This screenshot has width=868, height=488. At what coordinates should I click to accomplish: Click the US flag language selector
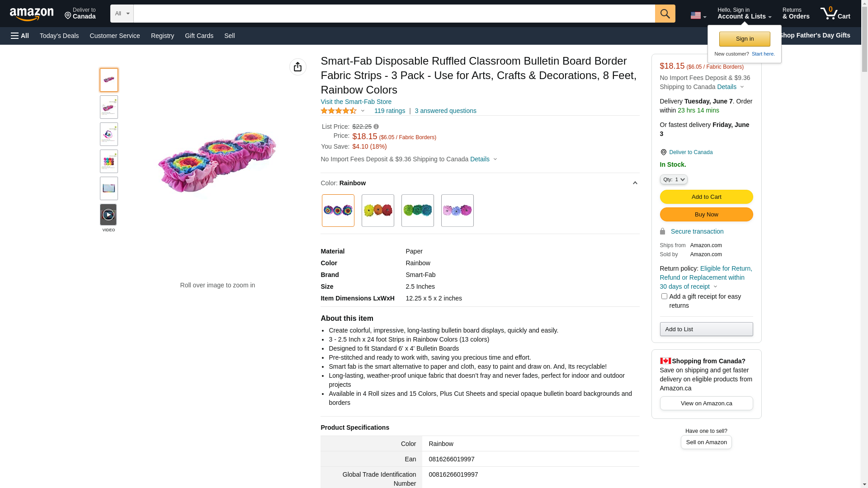[x=698, y=15]
